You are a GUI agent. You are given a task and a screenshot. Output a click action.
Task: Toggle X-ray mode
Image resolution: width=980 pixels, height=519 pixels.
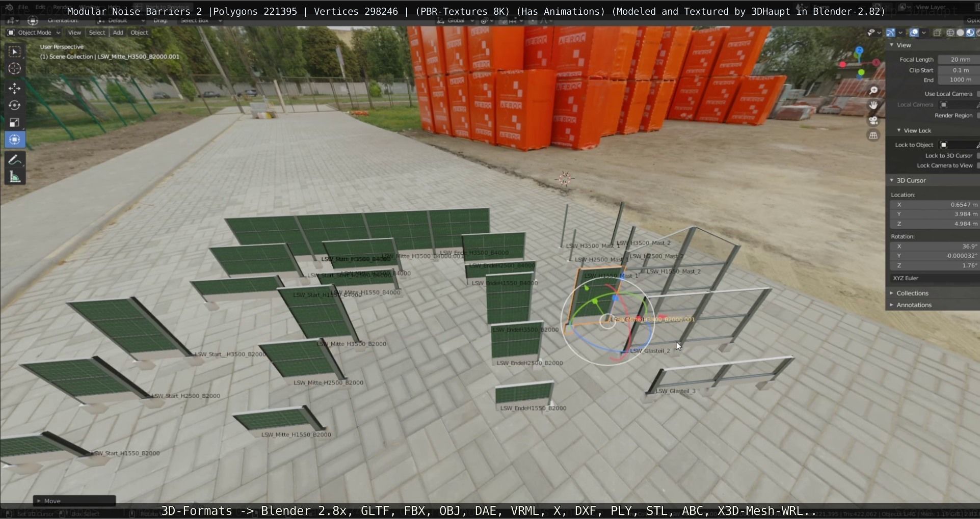tap(937, 33)
